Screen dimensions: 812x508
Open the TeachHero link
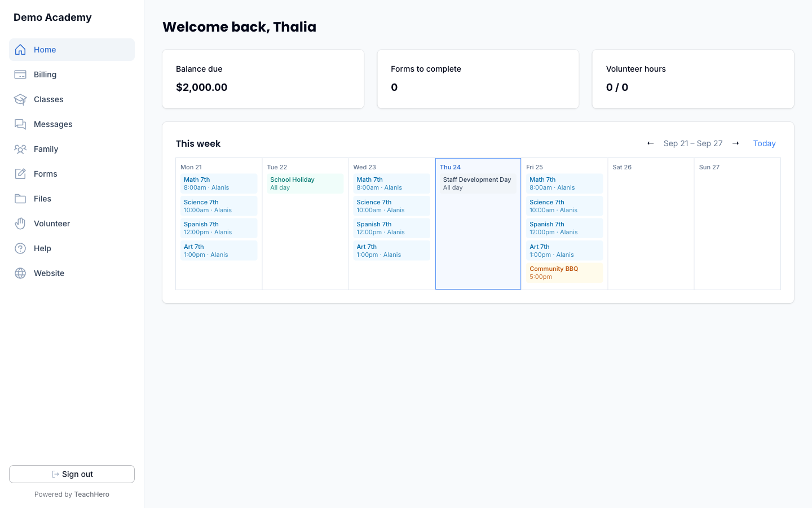tap(92, 494)
